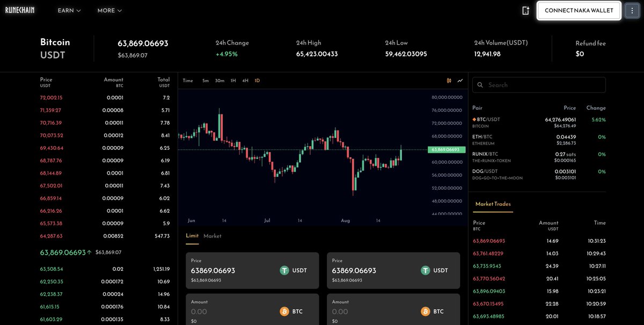Click bid price 61,615.15 in order book
This screenshot has width=644, height=325.
pyautogui.click(x=51, y=307)
